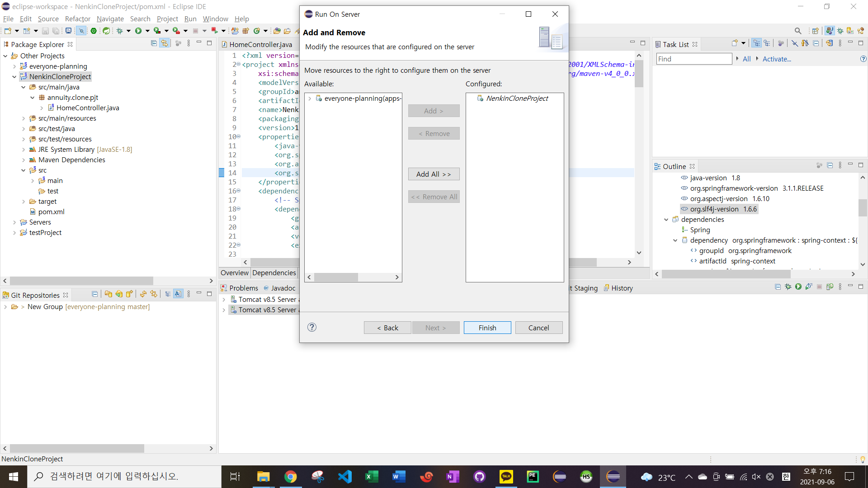
Task: Toggle Link with Editor in Package Explorer
Action: (x=165, y=43)
